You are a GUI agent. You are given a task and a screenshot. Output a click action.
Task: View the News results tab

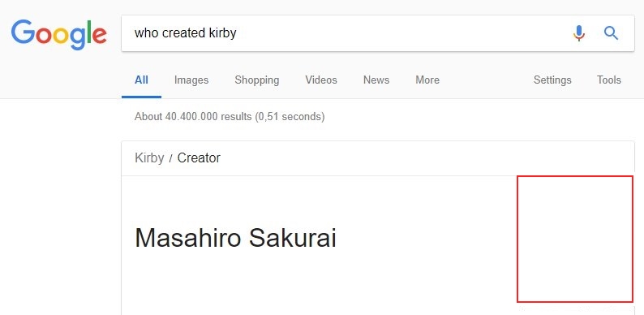coord(376,80)
